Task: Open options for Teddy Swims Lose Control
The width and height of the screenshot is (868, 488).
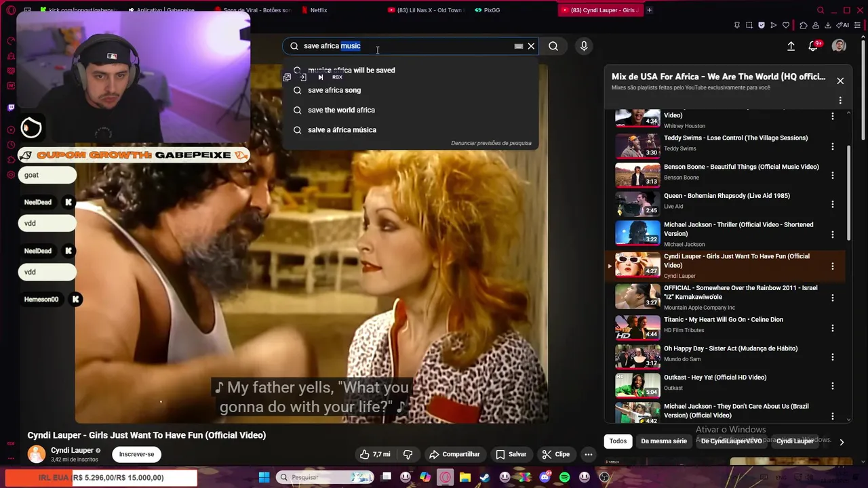Action: (833, 146)
